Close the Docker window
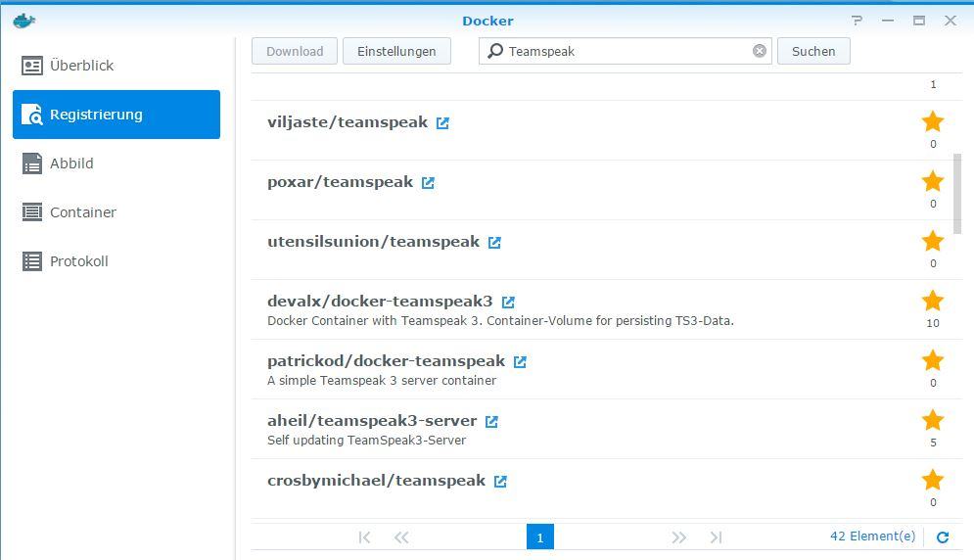 [951, 21]
